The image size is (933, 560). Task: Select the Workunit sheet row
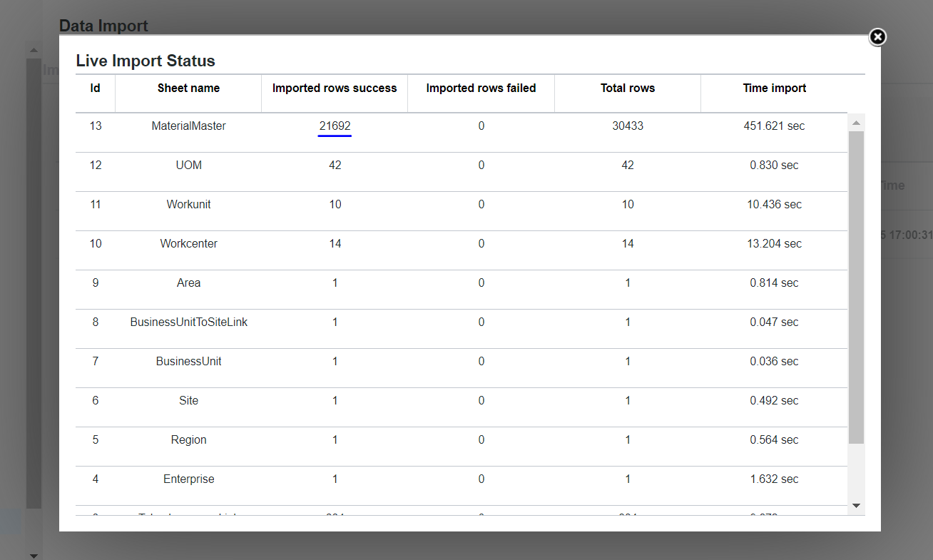188,204
